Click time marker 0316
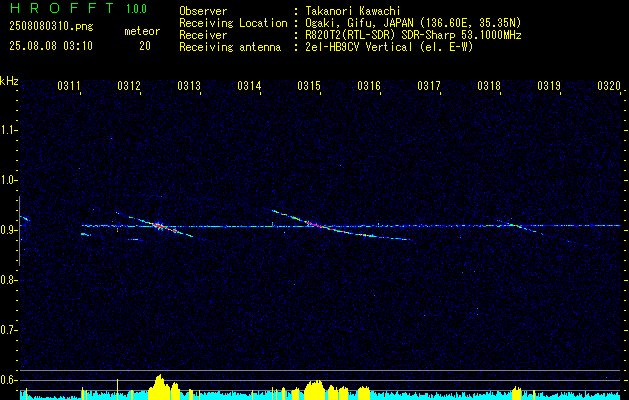This screenshot has width=629, height=400. 369,86
